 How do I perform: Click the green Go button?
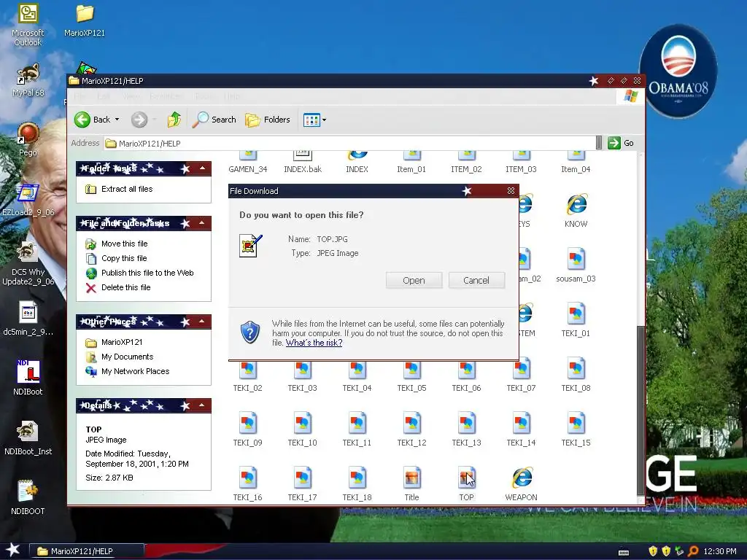pyautogui.click(x=621, y=143)
